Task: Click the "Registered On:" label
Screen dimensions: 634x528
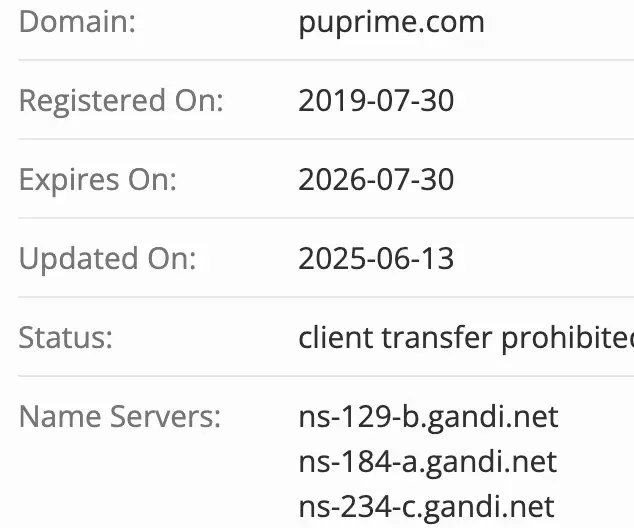Action: (x=121, y=101)
